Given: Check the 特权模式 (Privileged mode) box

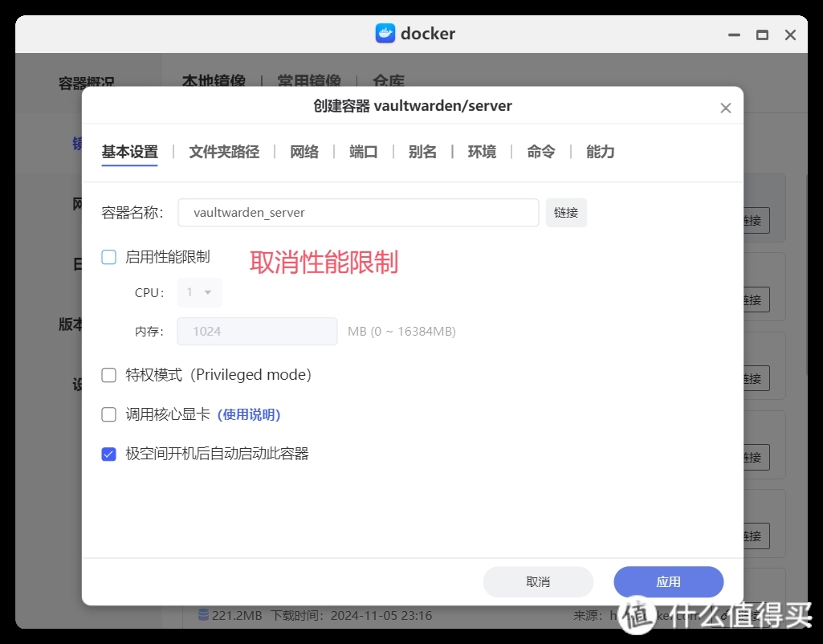Looking at the screenshot, I should pos(109,375).
